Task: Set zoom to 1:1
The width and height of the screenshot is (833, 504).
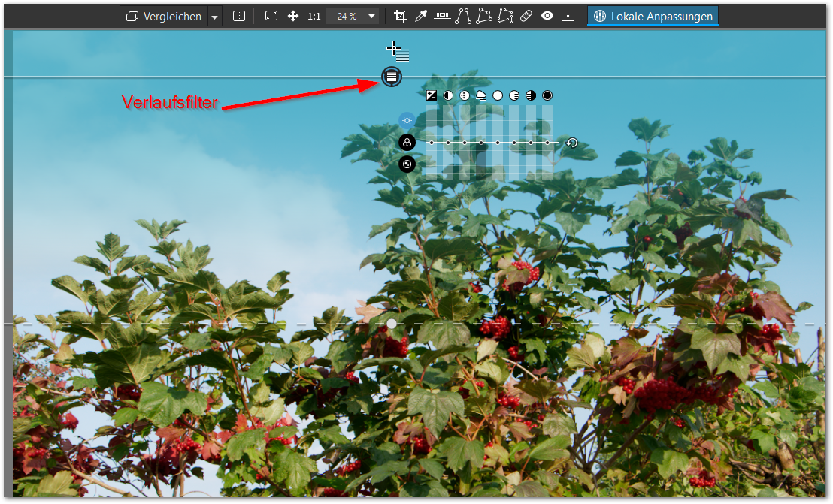Action: coord(314,16)
